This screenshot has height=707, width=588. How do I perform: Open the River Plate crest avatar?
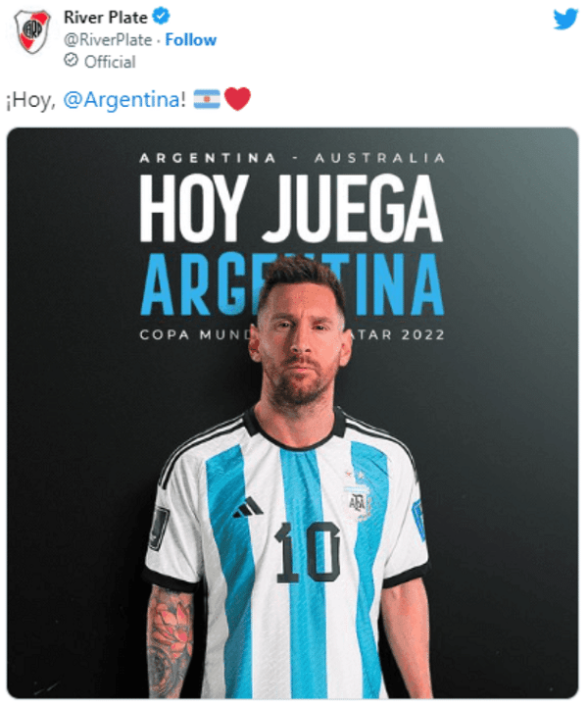click(x=31, y=31)
